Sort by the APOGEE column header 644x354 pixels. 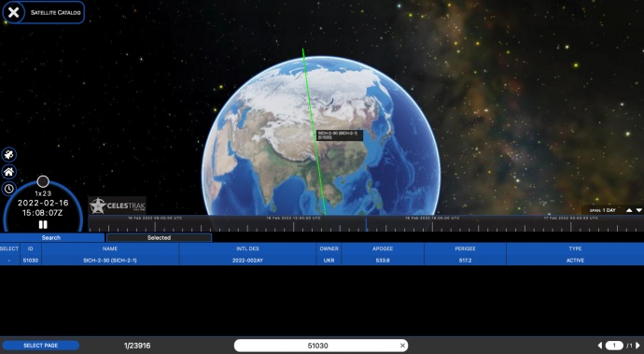[383, 248]
